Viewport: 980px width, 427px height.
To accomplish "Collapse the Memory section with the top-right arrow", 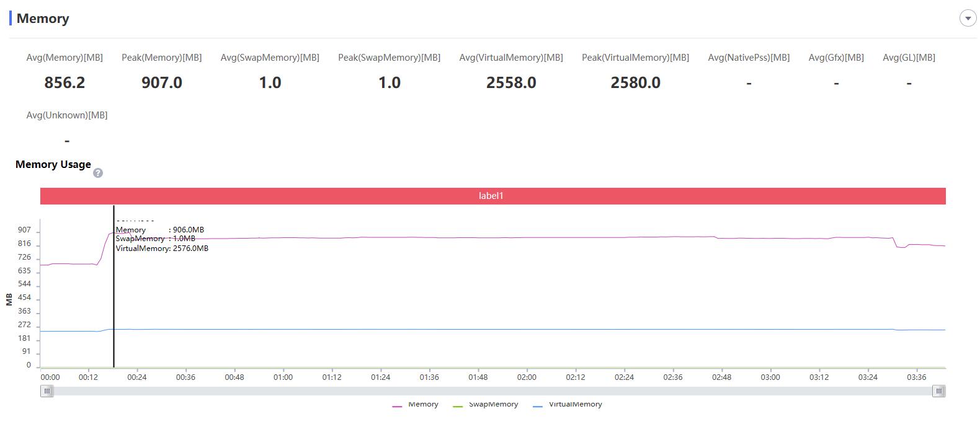I will [968, 19].
